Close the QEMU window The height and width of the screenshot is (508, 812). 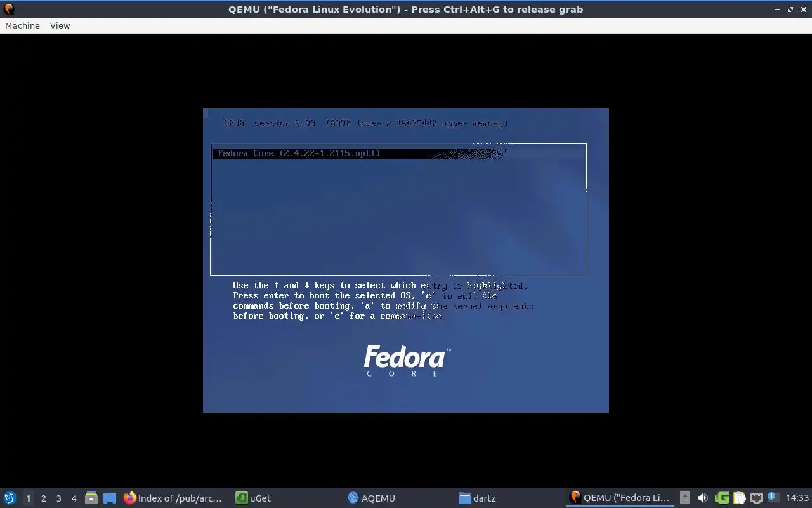[802, 10]
